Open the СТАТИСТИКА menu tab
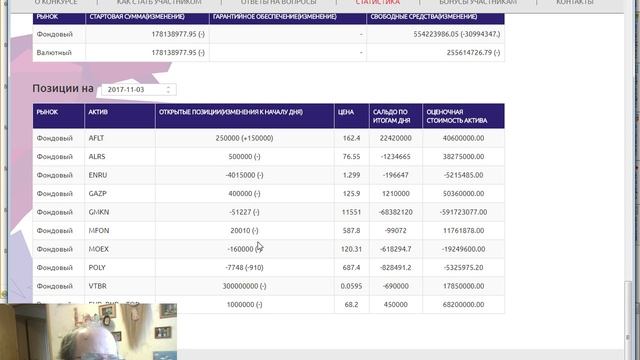640x360 pixels. coord(378,2)
